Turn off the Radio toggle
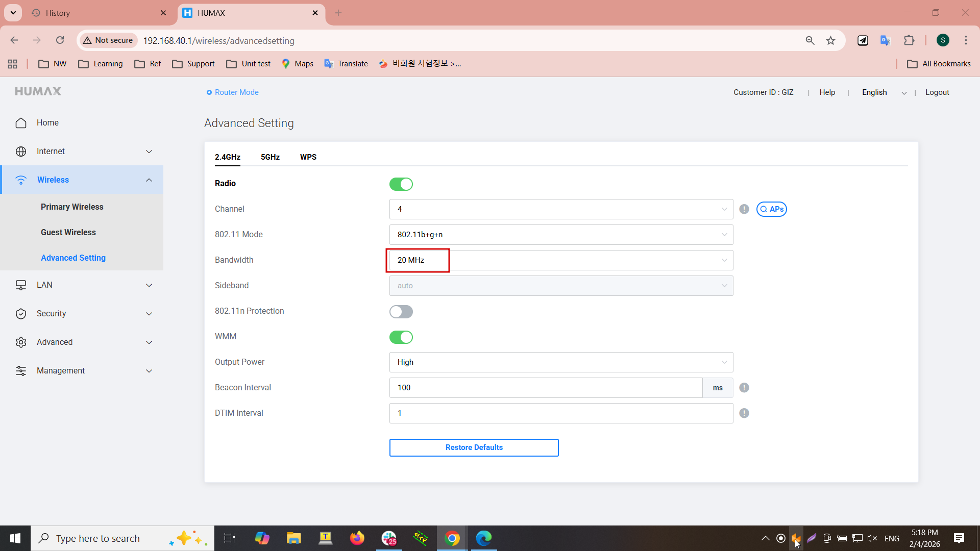 point(401,184)
